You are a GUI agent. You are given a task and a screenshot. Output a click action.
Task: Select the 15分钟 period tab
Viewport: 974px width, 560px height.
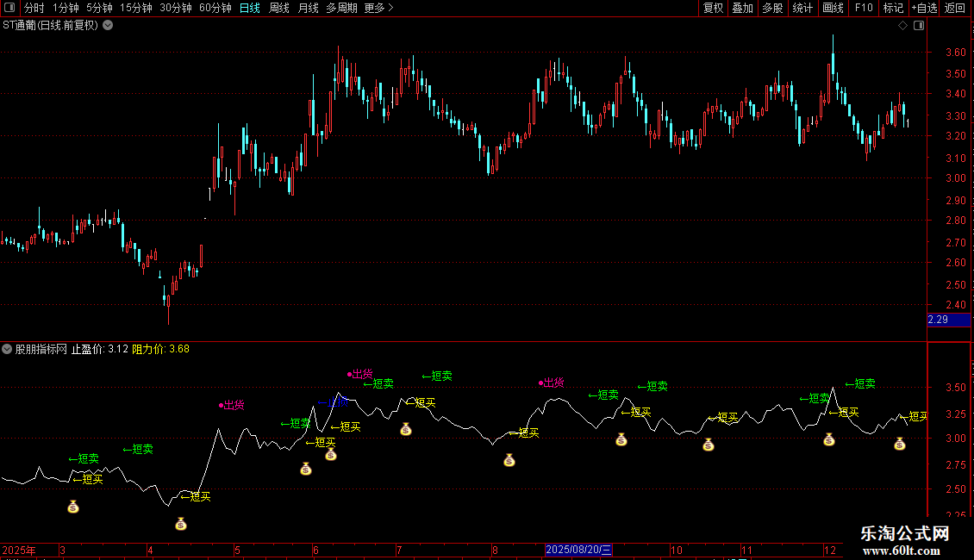[x=136, y=8]
